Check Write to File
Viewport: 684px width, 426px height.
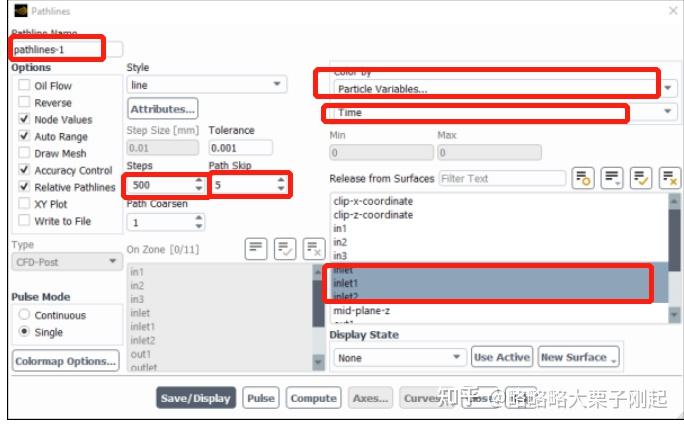(x=24, y=221)
